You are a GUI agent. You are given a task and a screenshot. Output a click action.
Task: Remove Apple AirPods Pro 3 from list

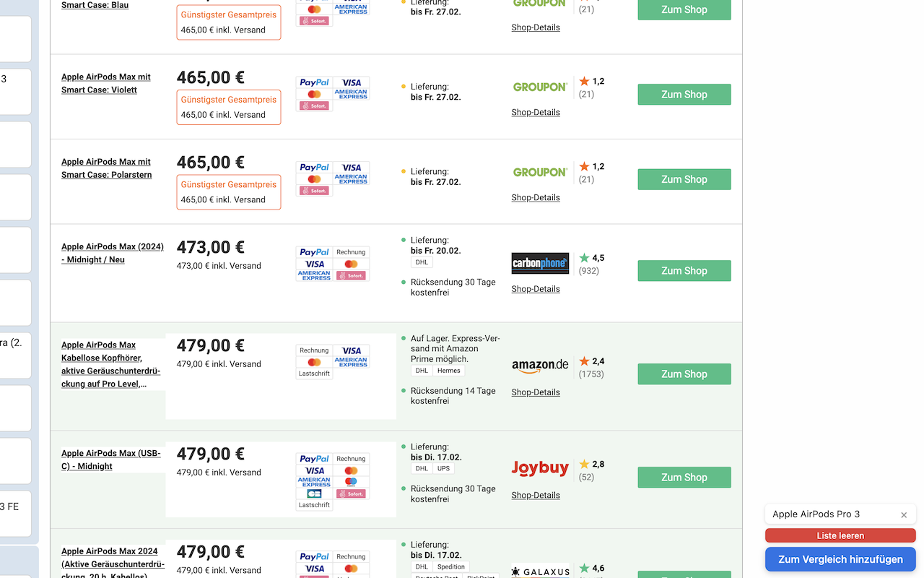click(904, 515)
